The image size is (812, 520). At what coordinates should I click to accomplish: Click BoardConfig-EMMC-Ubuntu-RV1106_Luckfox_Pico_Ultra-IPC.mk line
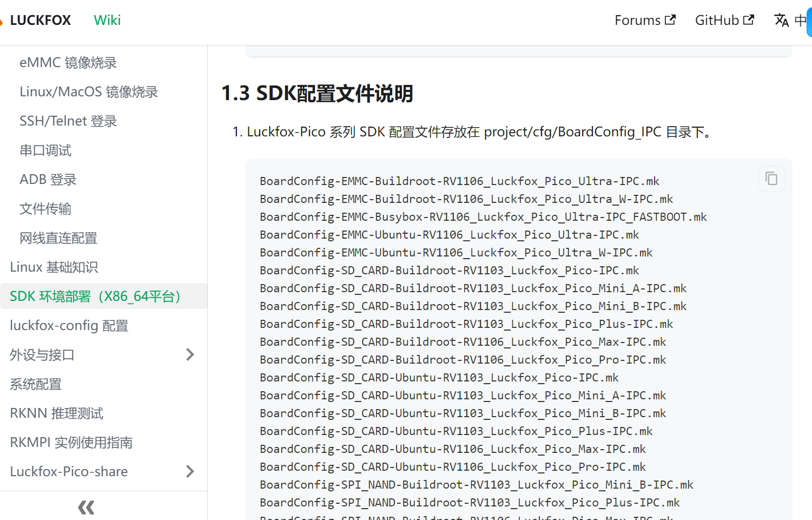tap(450, 235)
